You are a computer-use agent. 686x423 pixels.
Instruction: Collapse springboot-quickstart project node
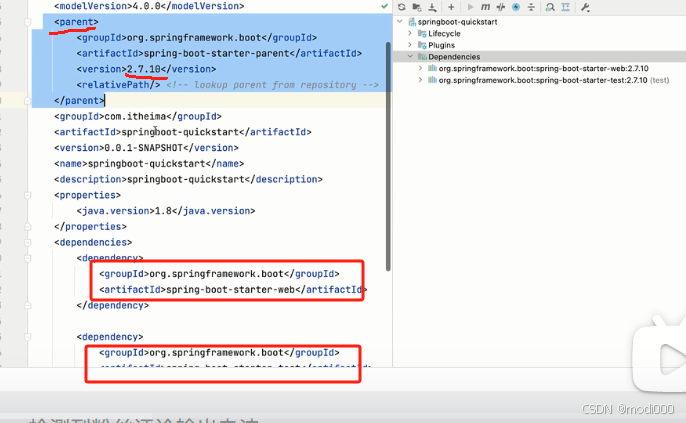pos(400,21)
